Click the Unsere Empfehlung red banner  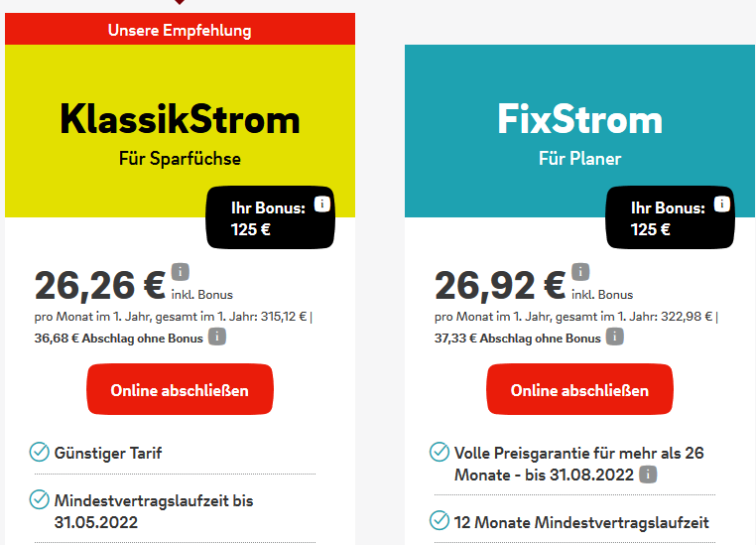pyautogui.click(x=180, y=29)
